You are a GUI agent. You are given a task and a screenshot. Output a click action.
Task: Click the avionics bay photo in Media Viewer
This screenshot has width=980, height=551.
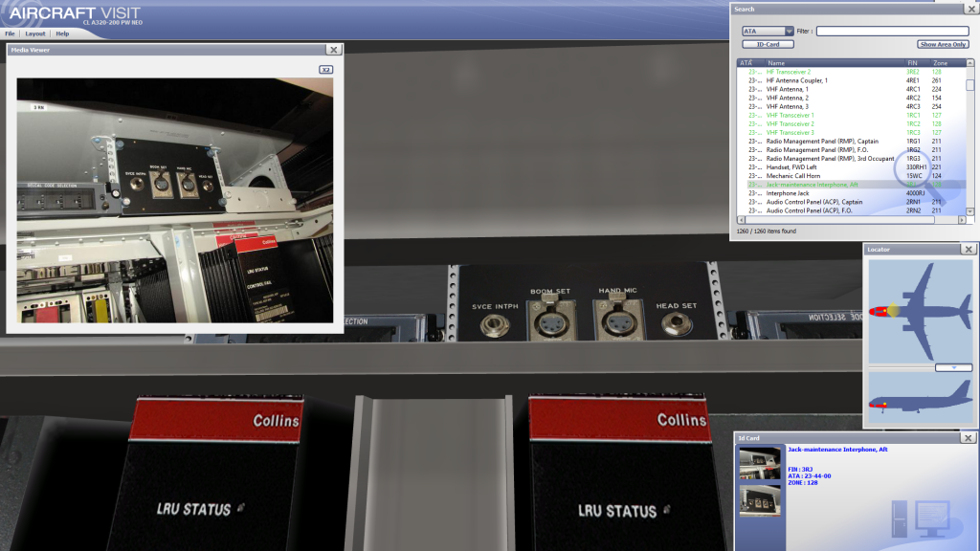(x=175, y=200)
